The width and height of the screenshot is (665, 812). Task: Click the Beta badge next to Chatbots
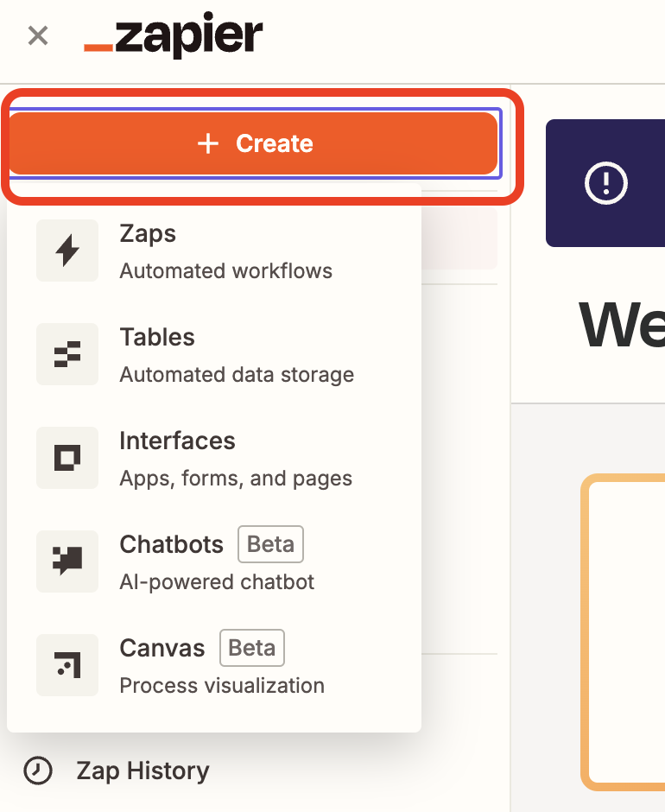click(x=270, y=545)
